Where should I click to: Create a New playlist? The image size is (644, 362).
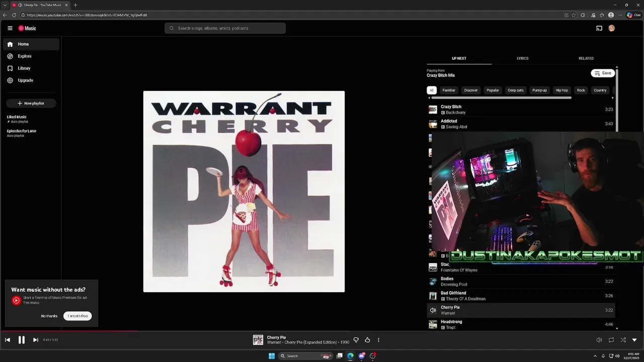(x=31, y=103)
